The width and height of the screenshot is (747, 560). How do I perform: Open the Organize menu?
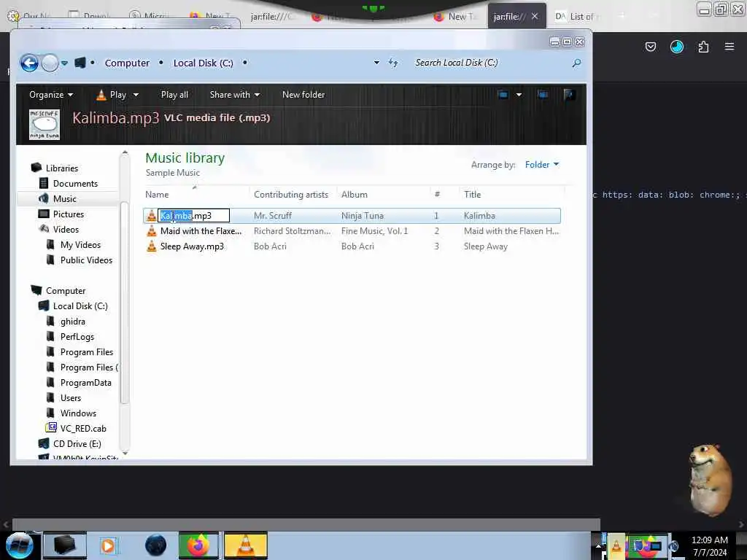(x=51, y=95)
